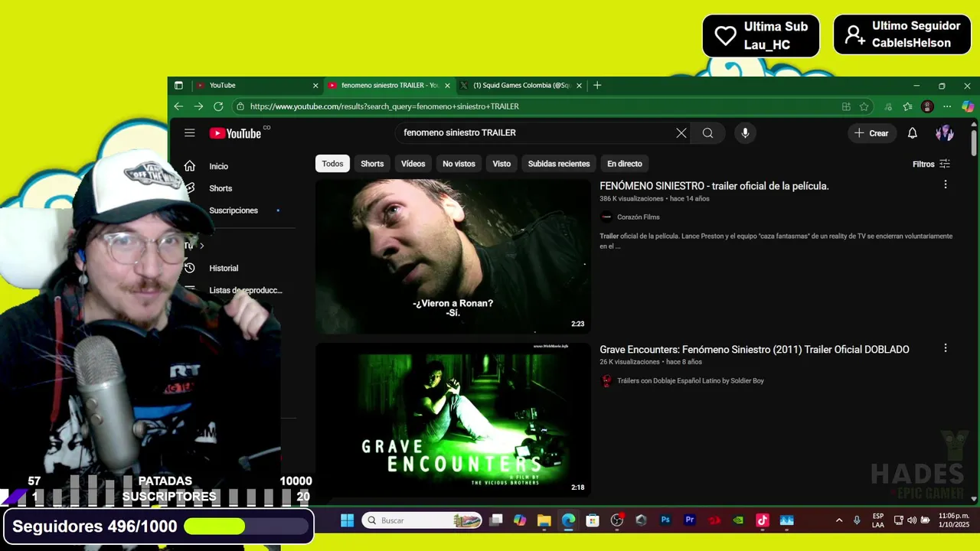
Task: Go back with the browser back arrow
Action: click(x=178, y=106)
